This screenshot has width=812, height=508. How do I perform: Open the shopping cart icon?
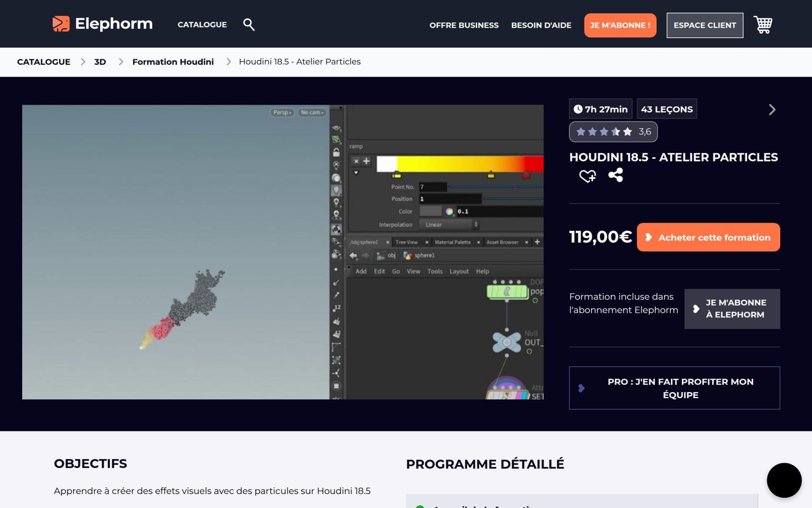[762, 25]
